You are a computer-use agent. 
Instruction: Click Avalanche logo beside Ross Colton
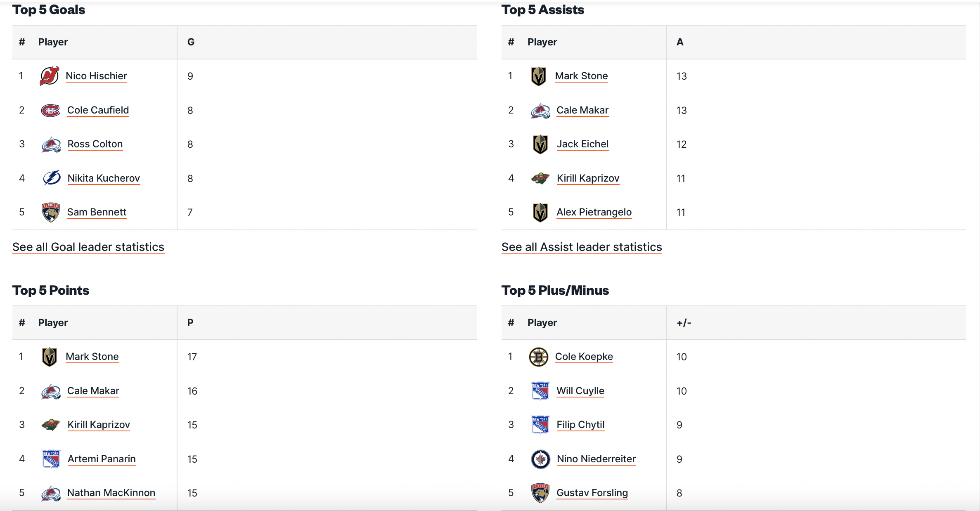pos(51,144)
